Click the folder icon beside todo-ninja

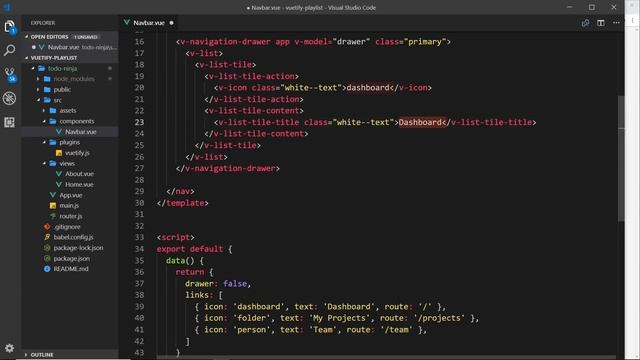coord(41,69)
